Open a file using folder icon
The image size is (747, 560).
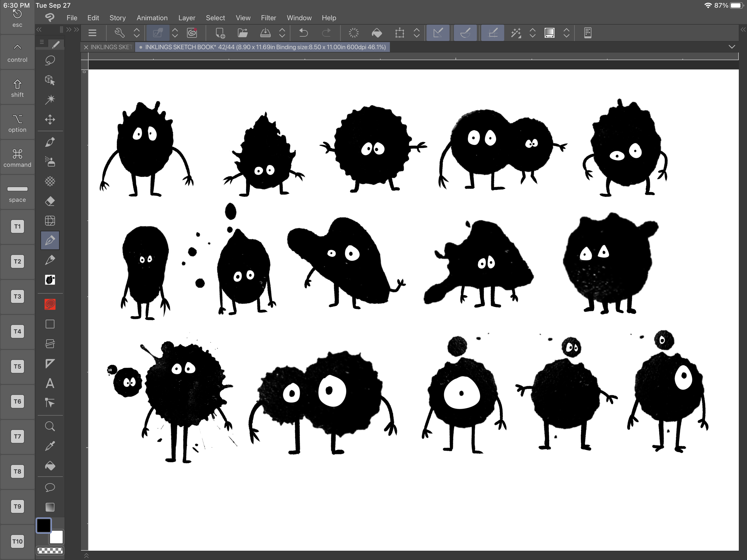[243, 33]
